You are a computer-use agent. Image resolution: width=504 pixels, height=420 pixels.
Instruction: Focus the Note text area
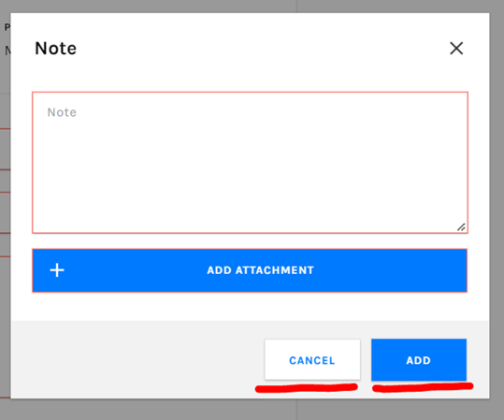pos(250,163)
